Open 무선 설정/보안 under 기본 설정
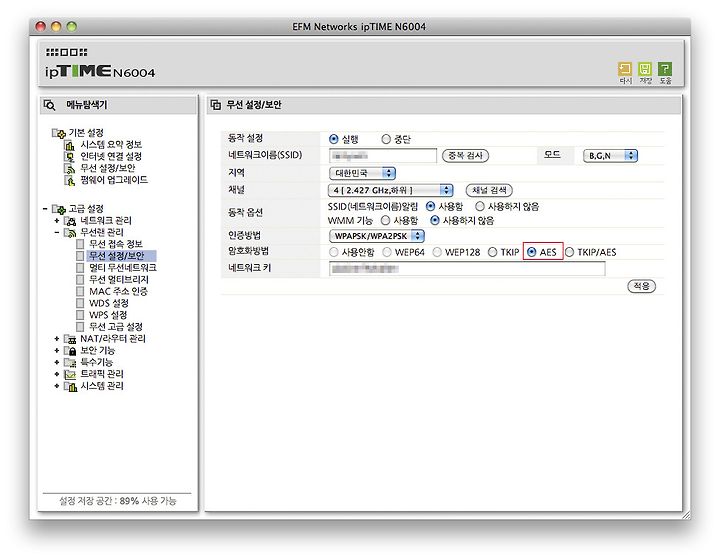 pos(107,168)
